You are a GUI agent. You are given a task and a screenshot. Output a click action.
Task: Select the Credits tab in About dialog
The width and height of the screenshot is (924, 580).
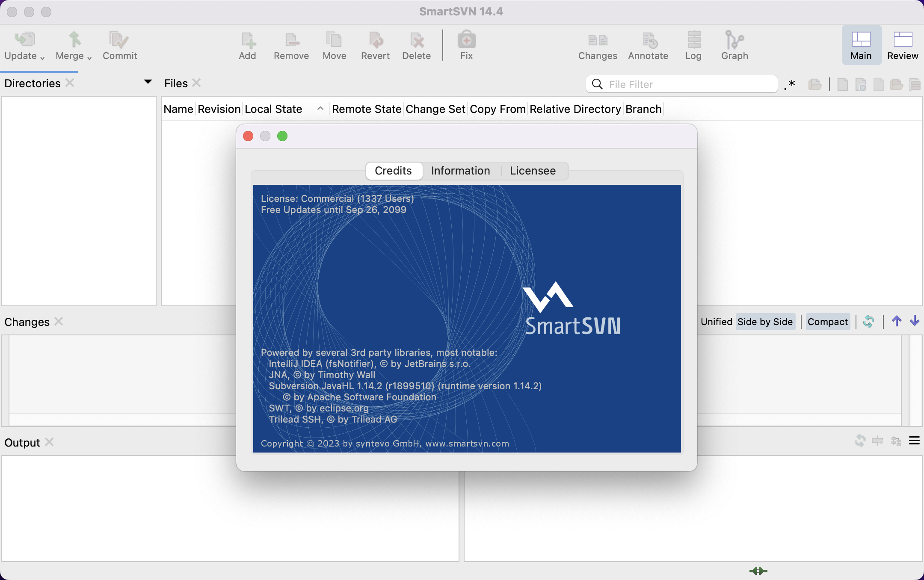[394, 171]
